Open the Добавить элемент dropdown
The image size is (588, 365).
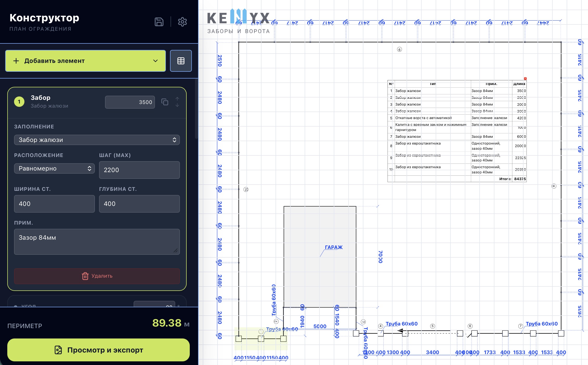point(86,61)
